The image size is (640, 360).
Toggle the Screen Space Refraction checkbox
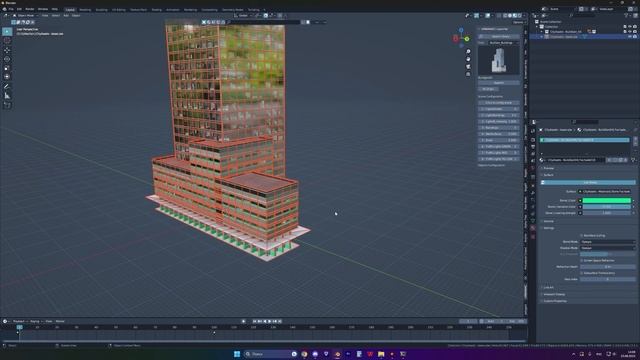point(582,260)
